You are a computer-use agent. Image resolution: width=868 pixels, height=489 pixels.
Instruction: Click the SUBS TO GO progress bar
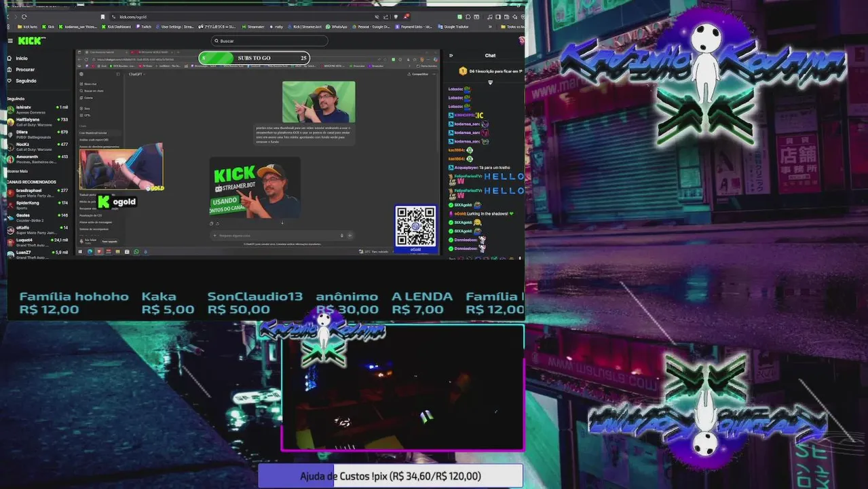coord(254,58)
